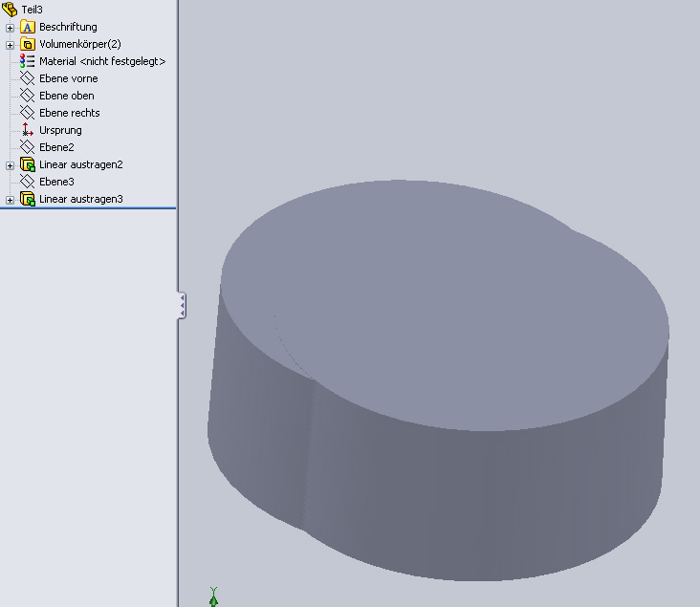700x607 pixels.
Task: Click the Linear austragen2 extrude icon
Action: (x=27, y=164)
